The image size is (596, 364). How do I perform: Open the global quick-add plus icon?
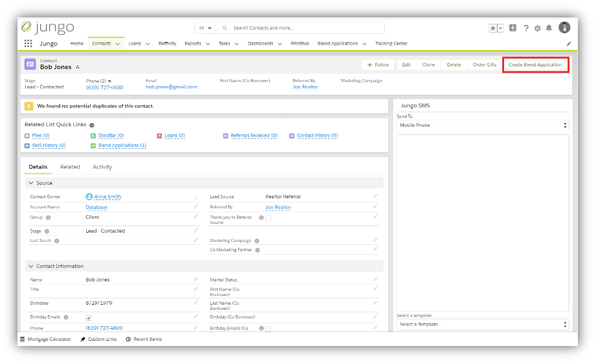[513, 27]
